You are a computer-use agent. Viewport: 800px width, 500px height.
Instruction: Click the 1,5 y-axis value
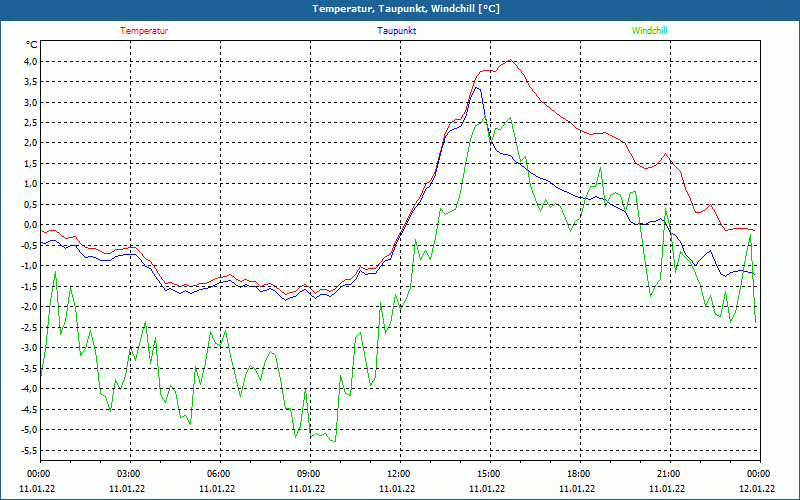point(31,163)
